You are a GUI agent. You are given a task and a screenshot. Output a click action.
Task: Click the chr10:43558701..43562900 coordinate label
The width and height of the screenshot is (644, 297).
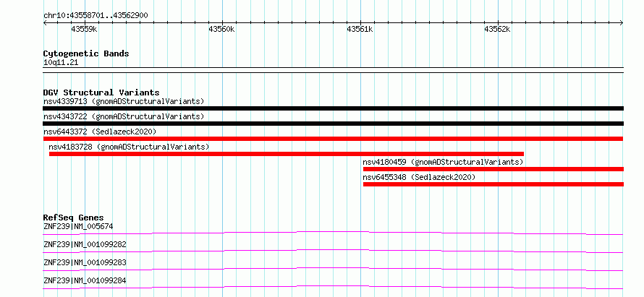96,16
